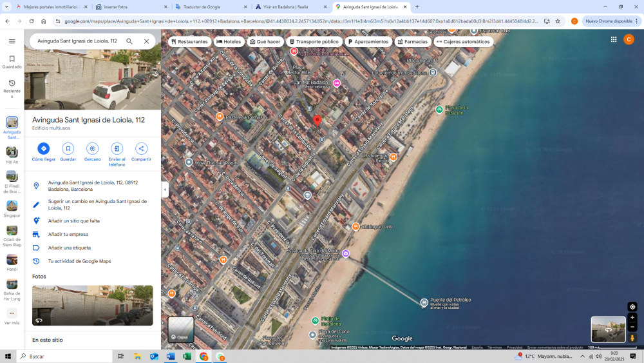The height and width of the screenshot is (363, 644).
Task: Click Nuevo Chrome disponible button
Action: coord(612,21)
